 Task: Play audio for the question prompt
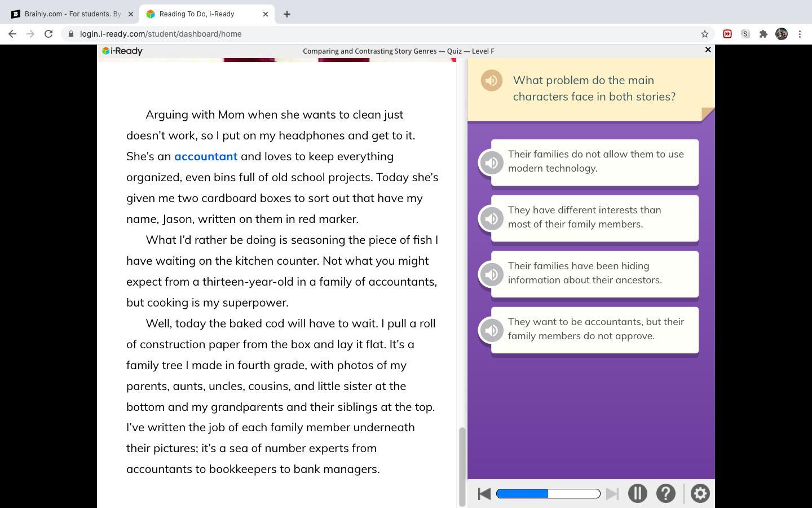[491, 81]
